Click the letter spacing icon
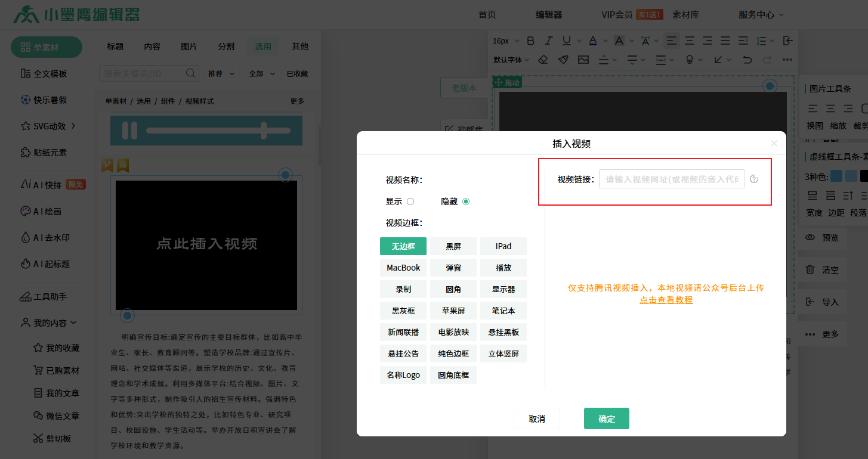This screenshot has width=868, height=459. pyautogui.click(x=645, y=41)
